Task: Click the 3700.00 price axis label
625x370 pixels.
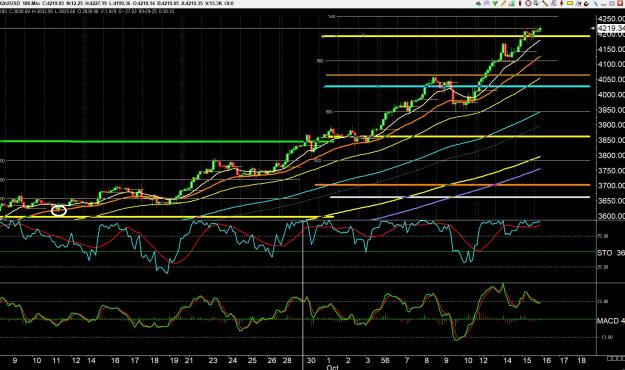Action: (611, 185)
